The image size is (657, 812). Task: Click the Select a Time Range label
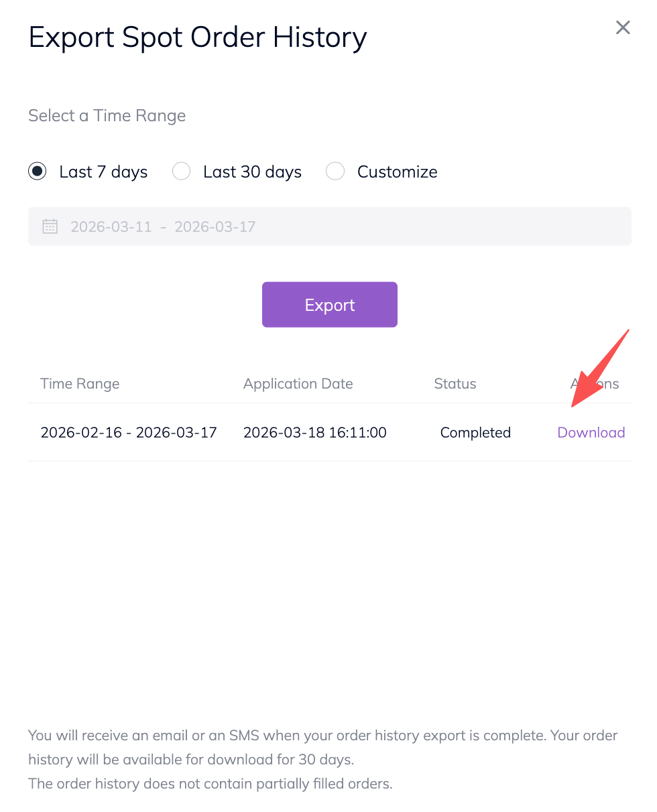pos(107,116)
